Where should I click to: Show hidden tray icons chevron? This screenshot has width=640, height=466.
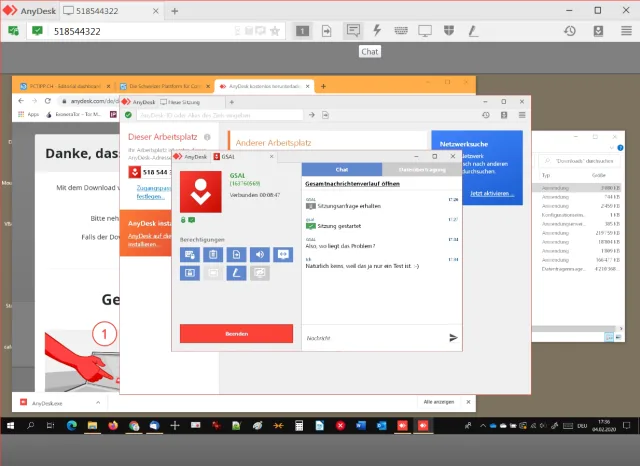click(x=483, y=426)
